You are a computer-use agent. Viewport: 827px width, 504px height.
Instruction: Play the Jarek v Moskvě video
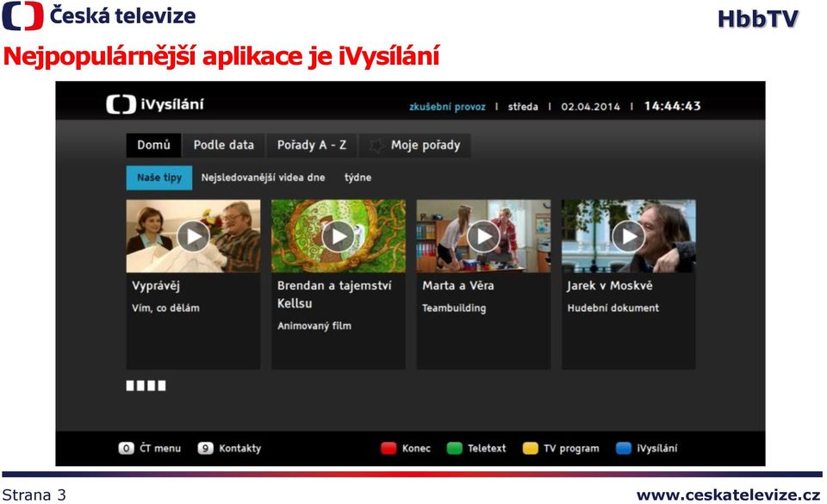click(628, 236)
